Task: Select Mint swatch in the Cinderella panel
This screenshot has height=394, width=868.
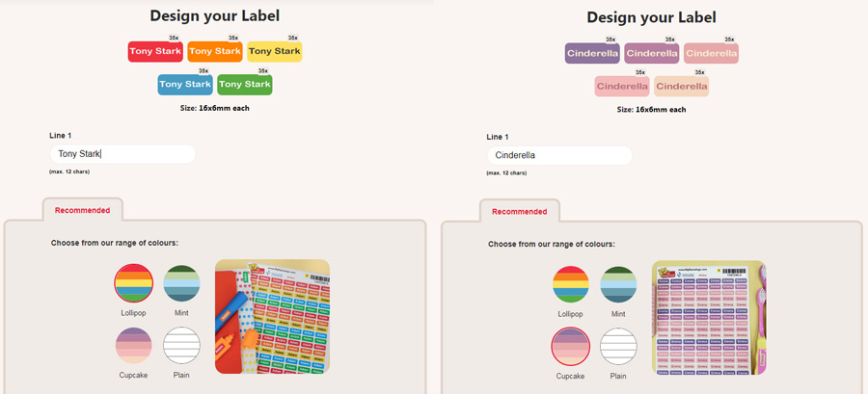Action: [619, 284]
